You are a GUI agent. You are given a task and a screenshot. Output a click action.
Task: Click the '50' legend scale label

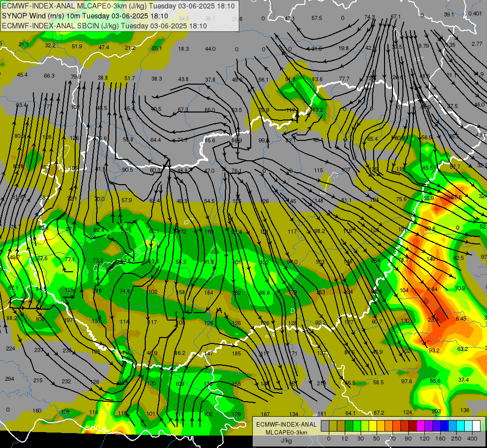(x=377, y=439)
